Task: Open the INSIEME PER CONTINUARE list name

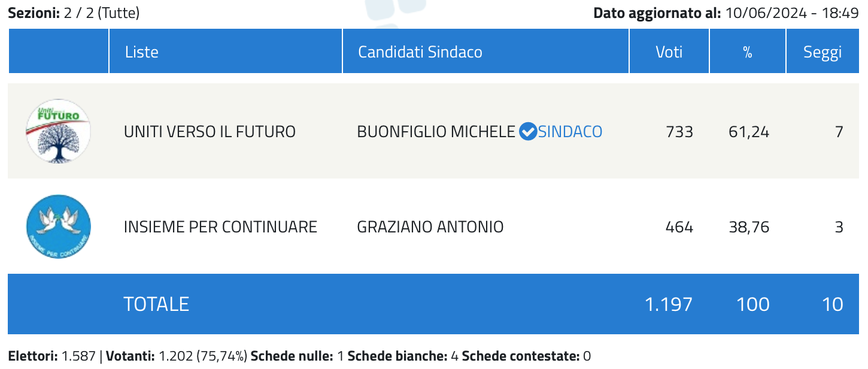Action: (x=220, y=227)
